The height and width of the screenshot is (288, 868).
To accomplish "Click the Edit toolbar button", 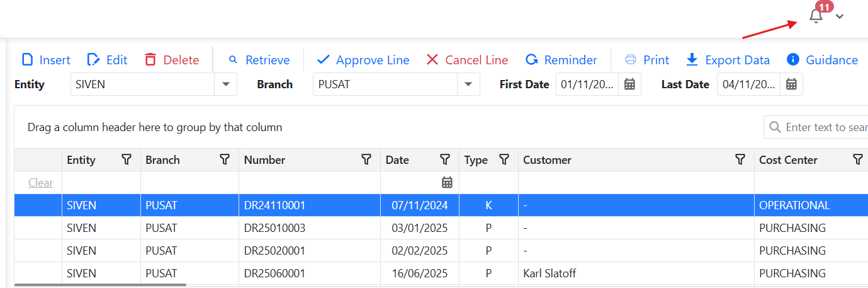I will [107, 60].
